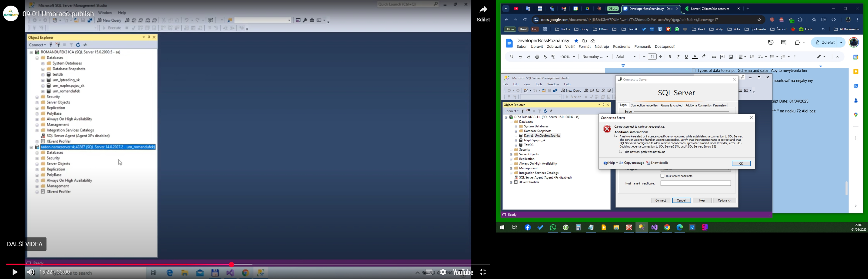This screenshot has height=279, width=868.
Task: Open version history clock icon
Action: point(771,43)
